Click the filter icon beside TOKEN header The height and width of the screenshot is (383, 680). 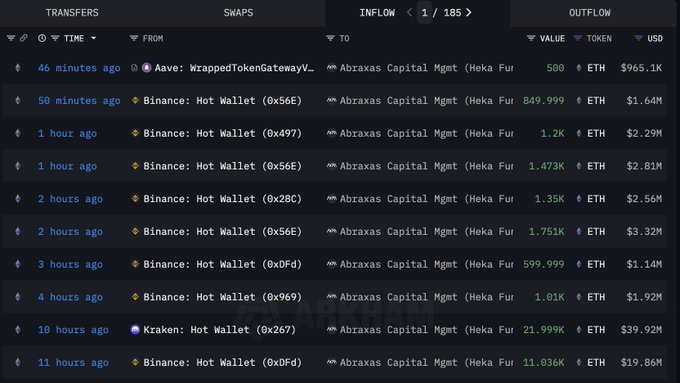pos(578,39)
